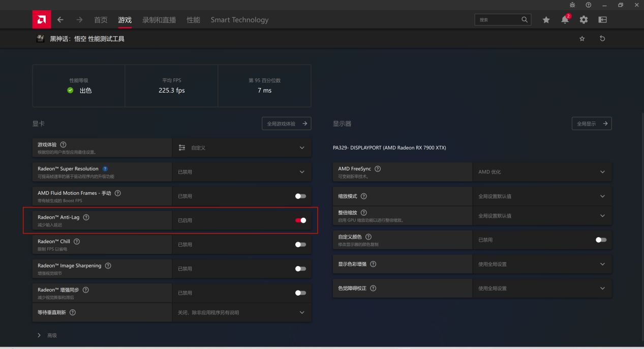Enable the 自定义颜色 switch

tap(601, 240)
